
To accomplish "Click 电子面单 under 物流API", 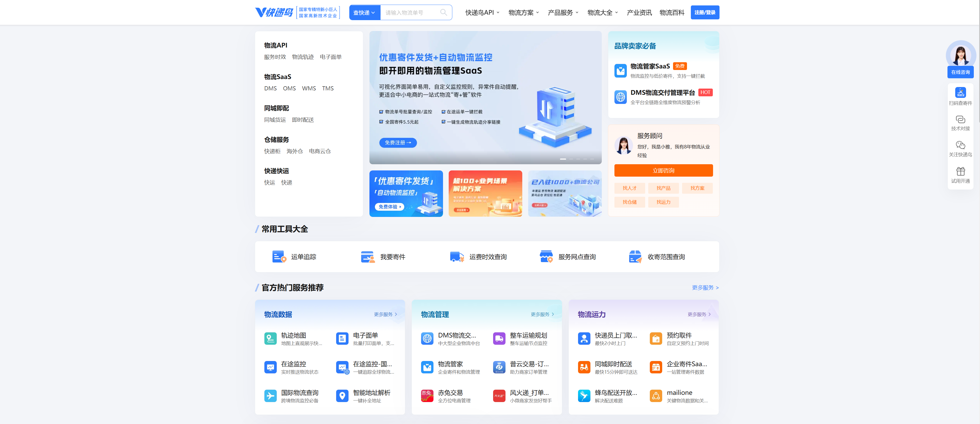I will pyautogui.click(x=331, y=57).
